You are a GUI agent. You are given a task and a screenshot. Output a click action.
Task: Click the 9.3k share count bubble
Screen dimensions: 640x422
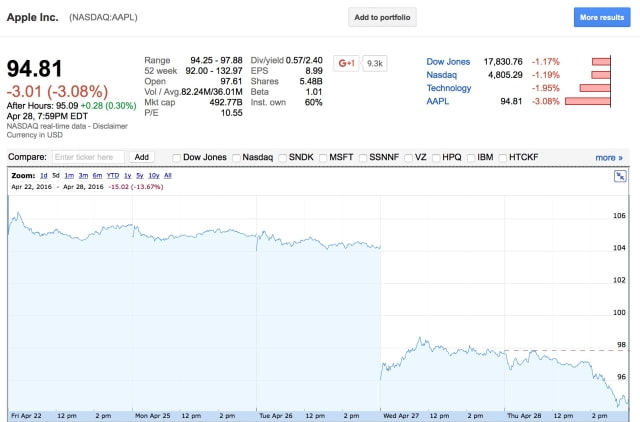pos(375,64)
